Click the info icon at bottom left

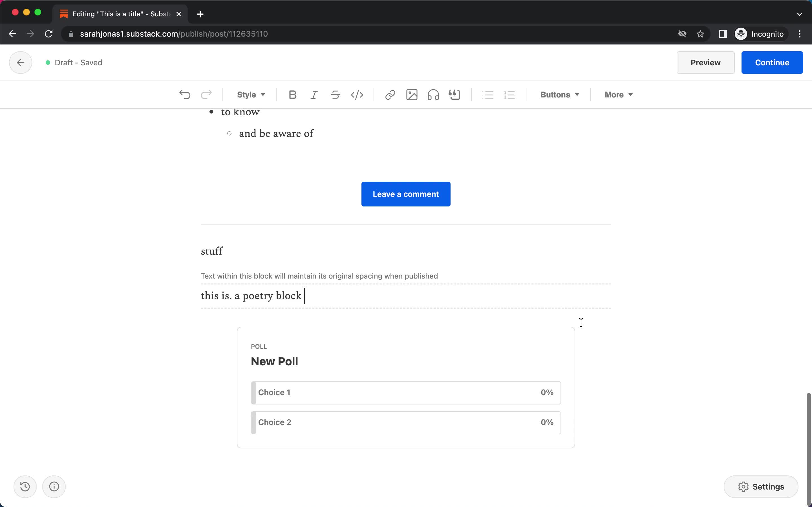[x=54, y=486]
